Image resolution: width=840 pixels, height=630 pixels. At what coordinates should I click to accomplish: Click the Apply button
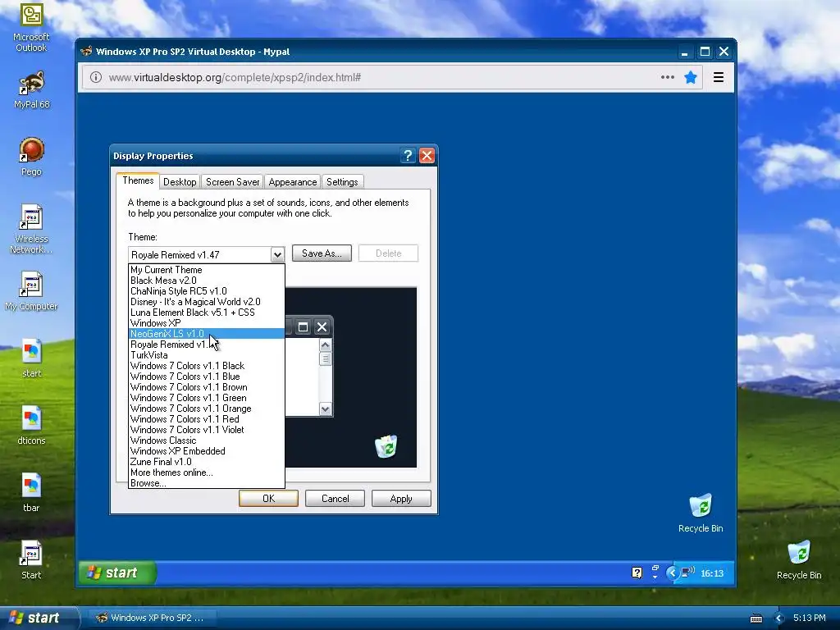pos(401,498)
